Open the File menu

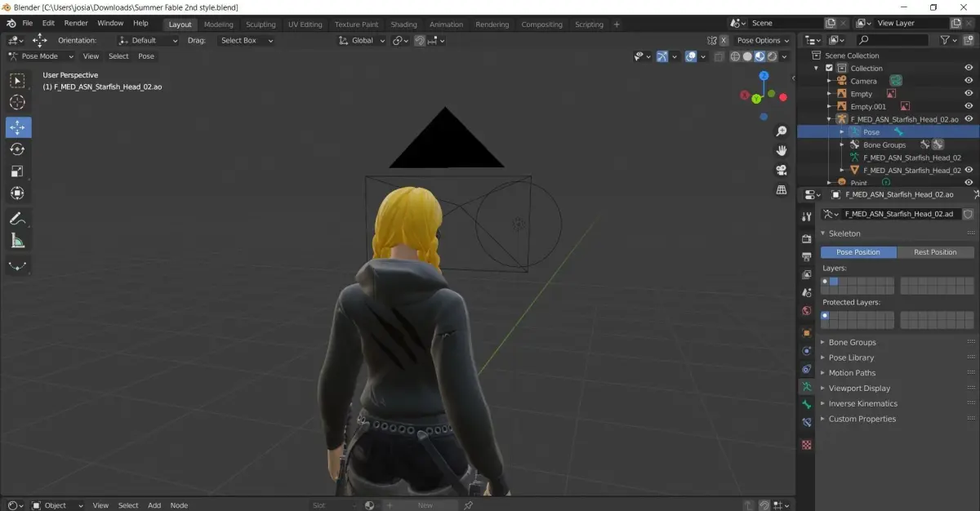click(28, 23)
